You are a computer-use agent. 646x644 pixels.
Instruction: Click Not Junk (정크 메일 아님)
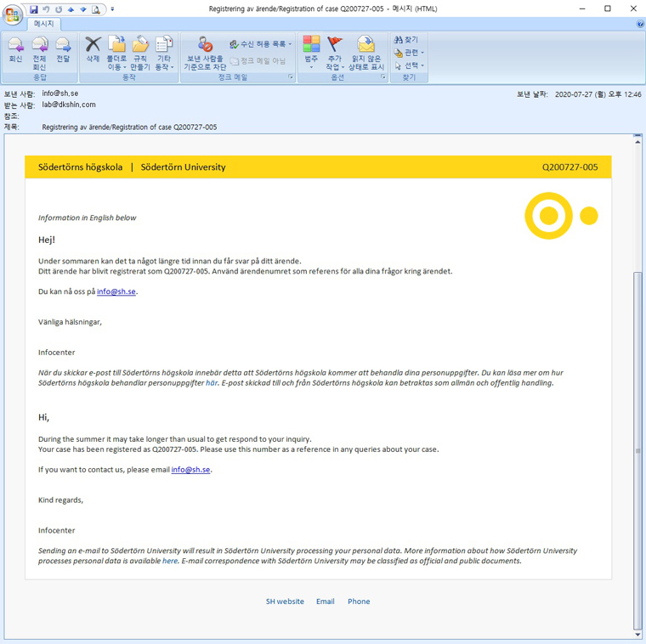258,61
